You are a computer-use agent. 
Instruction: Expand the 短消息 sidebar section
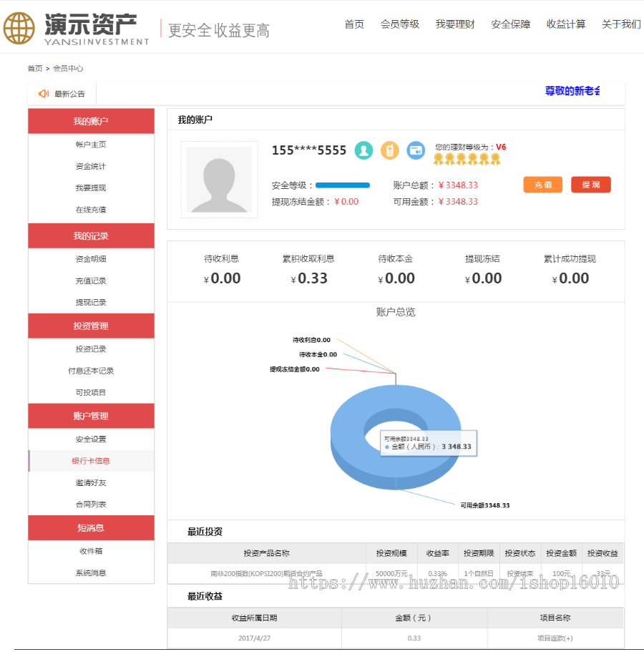(91, 527)
